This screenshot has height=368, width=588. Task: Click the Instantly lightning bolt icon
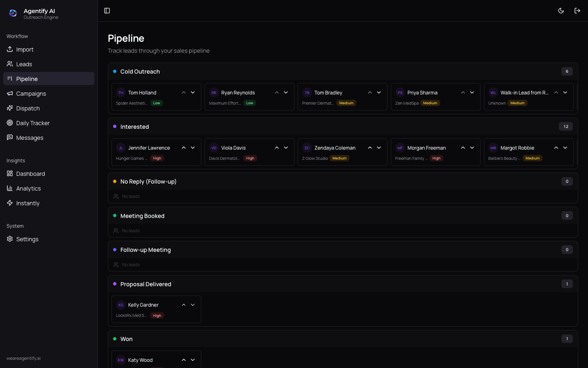(x=10, y=203)
